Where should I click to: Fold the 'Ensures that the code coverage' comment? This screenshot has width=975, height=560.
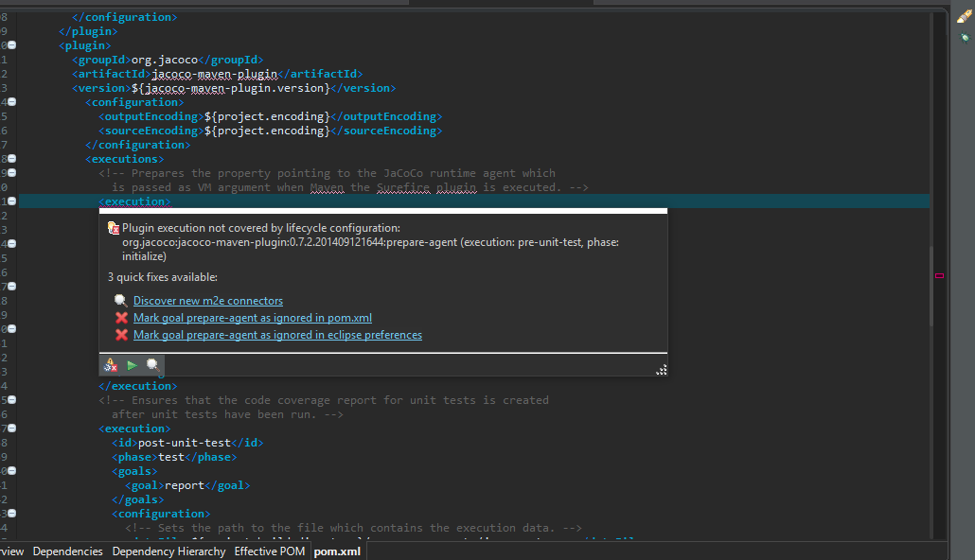[11, 399]
